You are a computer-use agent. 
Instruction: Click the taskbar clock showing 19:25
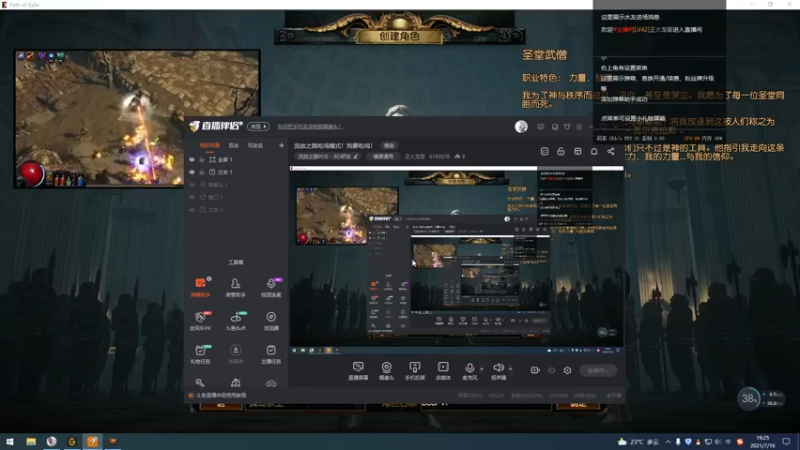point(763,442)
